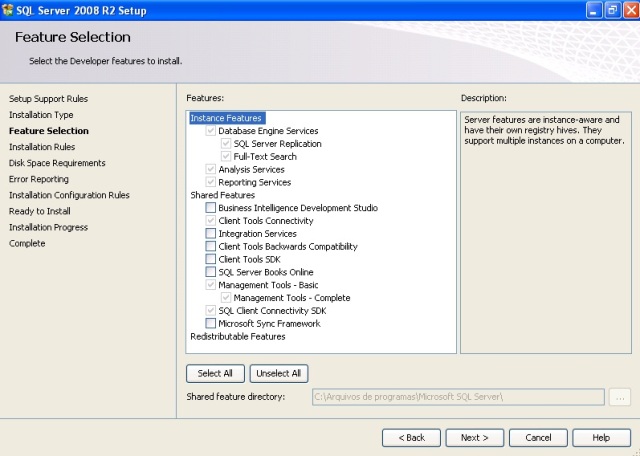640x456 pixels.
Task: Check Business Intelligence Development Studio
Action: (211, 208)
